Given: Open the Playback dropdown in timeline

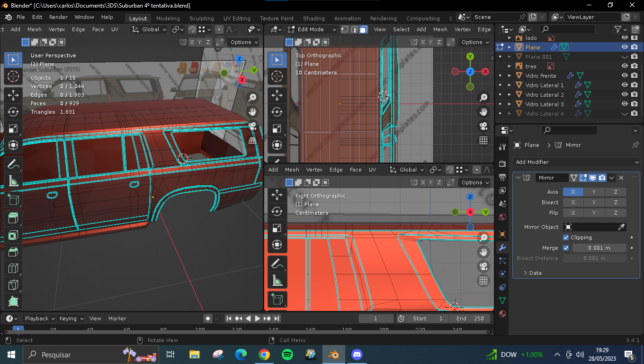Looking at the screenshot, I should tap(40, 318).
